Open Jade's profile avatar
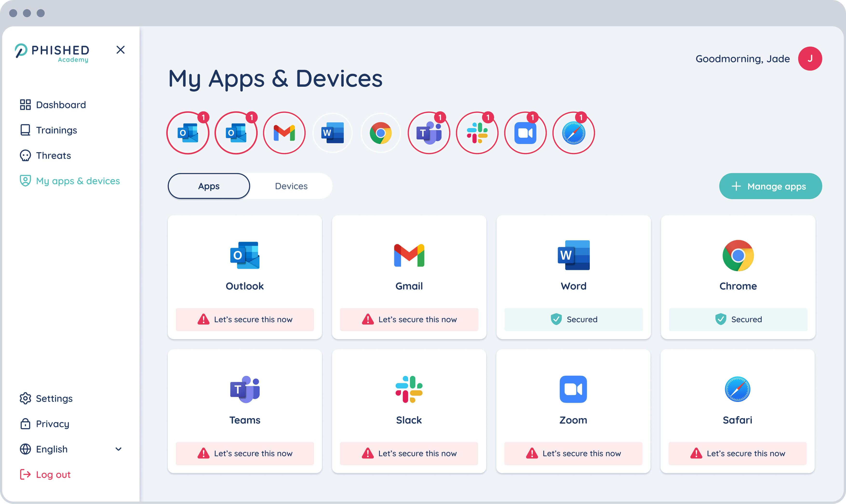846x504 pixels. point(810,59)
